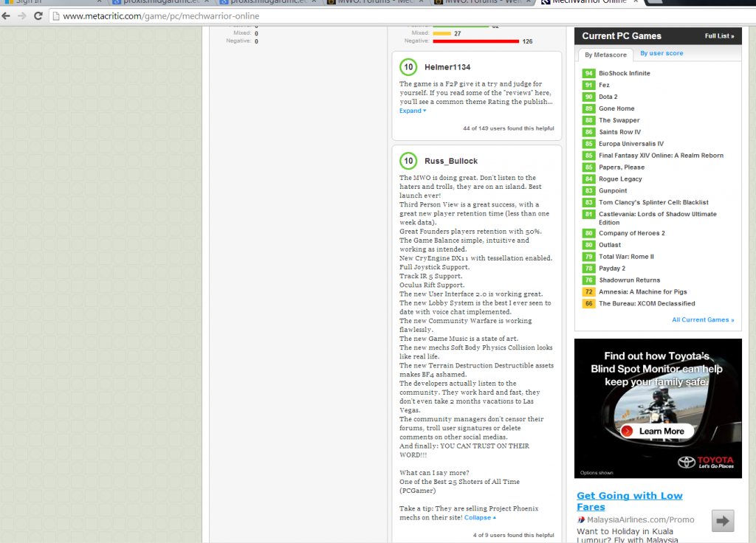Viewport: 756px width, 543px height.
Task: Open Get Going with Low Fares ad link
Action: click(x=629, y=501)
